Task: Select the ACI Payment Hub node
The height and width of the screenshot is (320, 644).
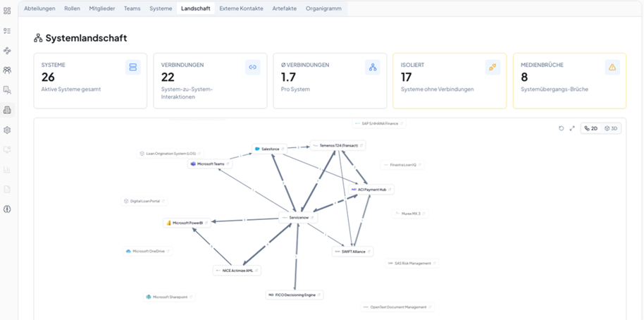Action: (371, 190)
